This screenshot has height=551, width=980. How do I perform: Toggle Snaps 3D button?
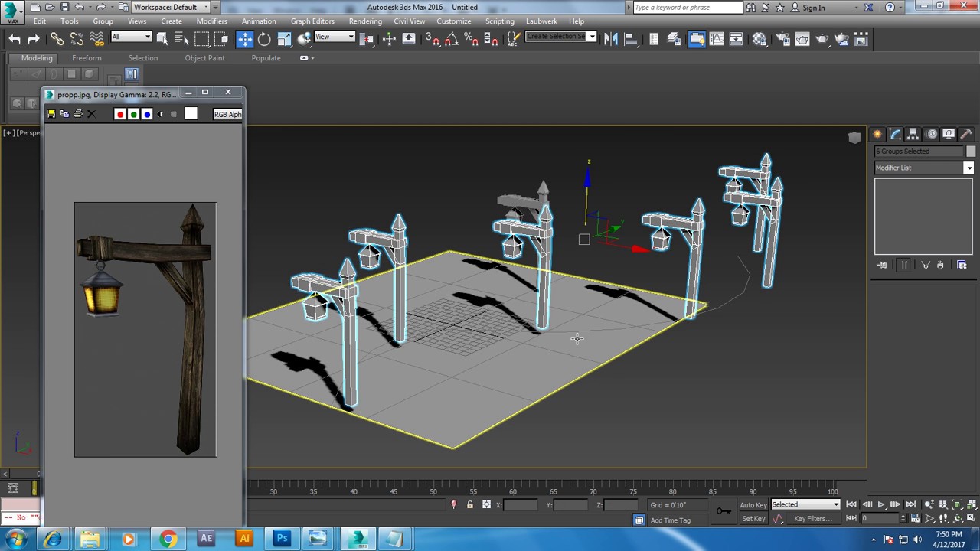432,39
